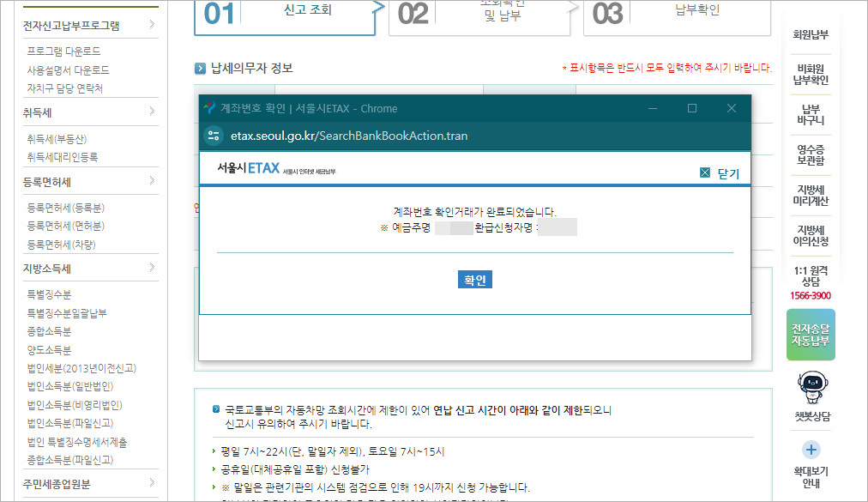The image size is (868, 502).
Task: Expand 주민세종업원분 section arrow
Action: (152, 482)
